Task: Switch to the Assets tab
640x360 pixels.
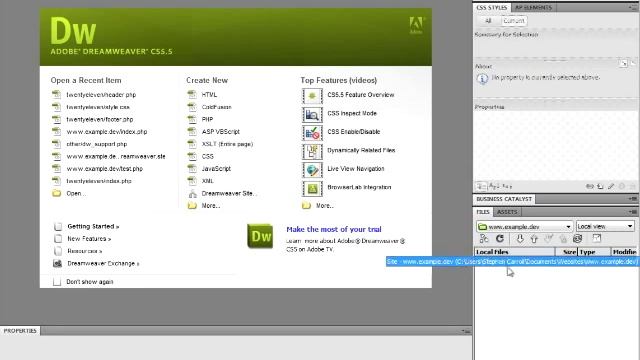Action: coord(507,212)
